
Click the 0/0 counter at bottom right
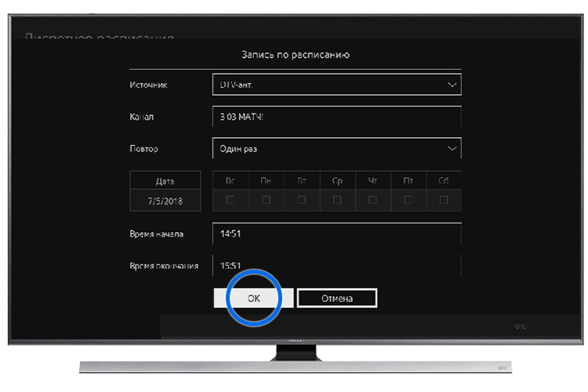521,325
